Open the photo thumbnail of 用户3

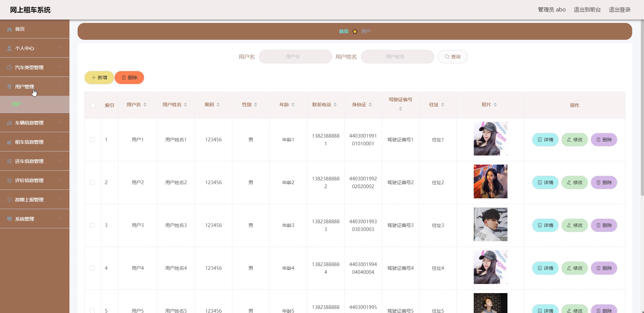coord(491,224)
